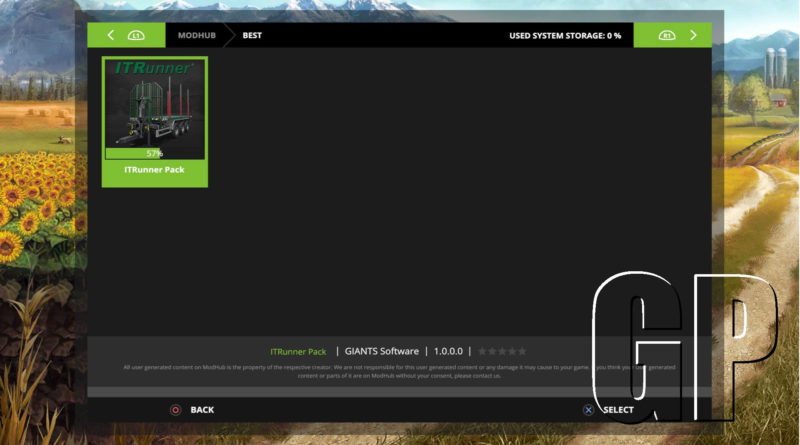
Task: Click the cross icon beside SELECT
Action: [x=588, y=409]
